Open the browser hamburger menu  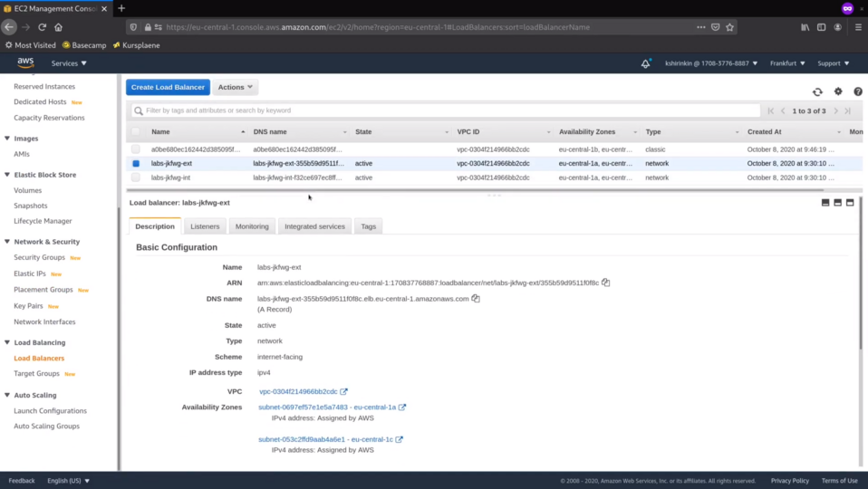click(x=858, y=27)
